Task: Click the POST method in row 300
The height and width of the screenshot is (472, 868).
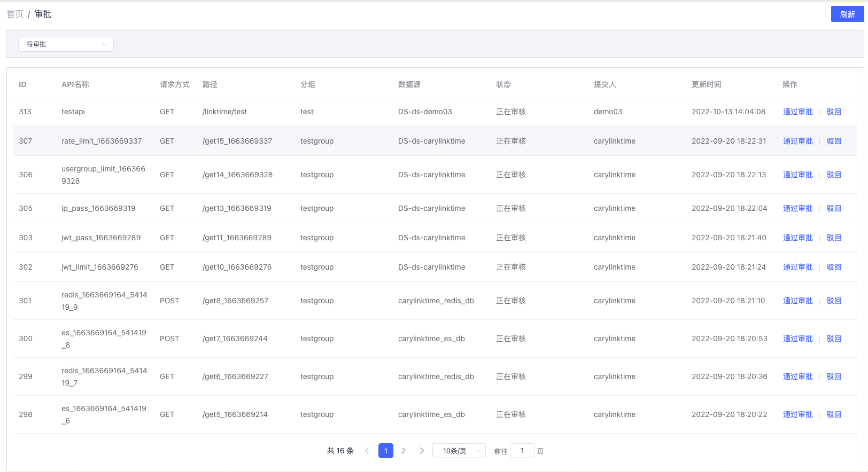Action: click(169, 339)
